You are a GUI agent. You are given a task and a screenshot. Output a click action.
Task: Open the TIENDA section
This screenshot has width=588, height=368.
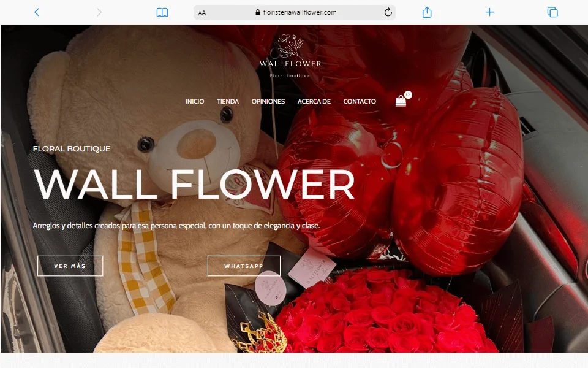pyautogui.click(x=228, y=101)
